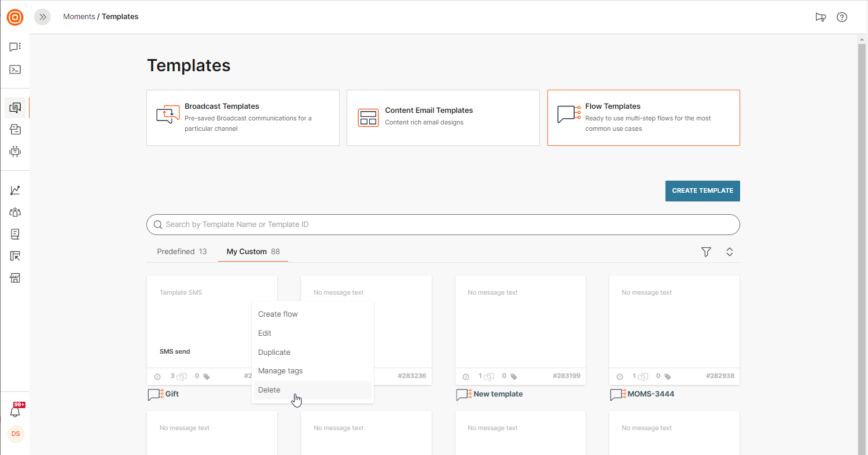Open the sort order chevrons control
The height and width of the screenshot is (455, 868).
pyautogui.click(x=730, y=252)
